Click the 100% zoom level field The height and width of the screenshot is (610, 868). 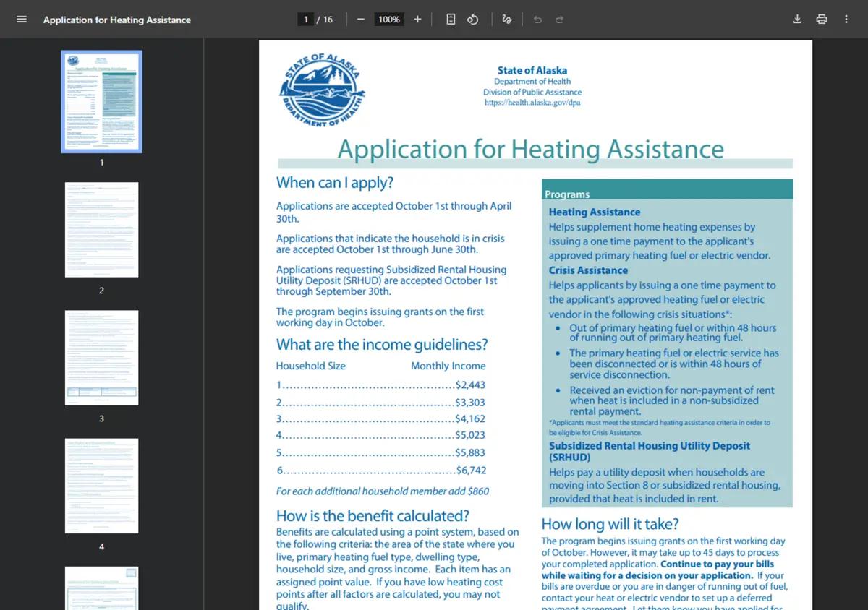389,20
